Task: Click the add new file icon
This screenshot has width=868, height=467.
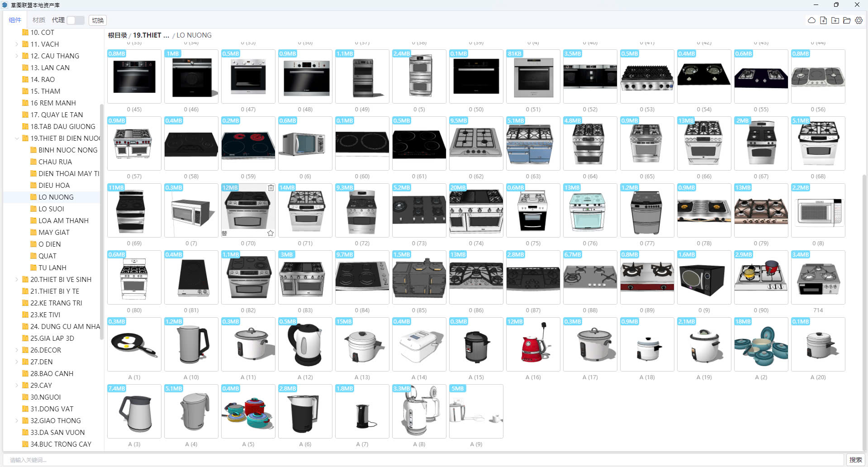Action: 823,20
